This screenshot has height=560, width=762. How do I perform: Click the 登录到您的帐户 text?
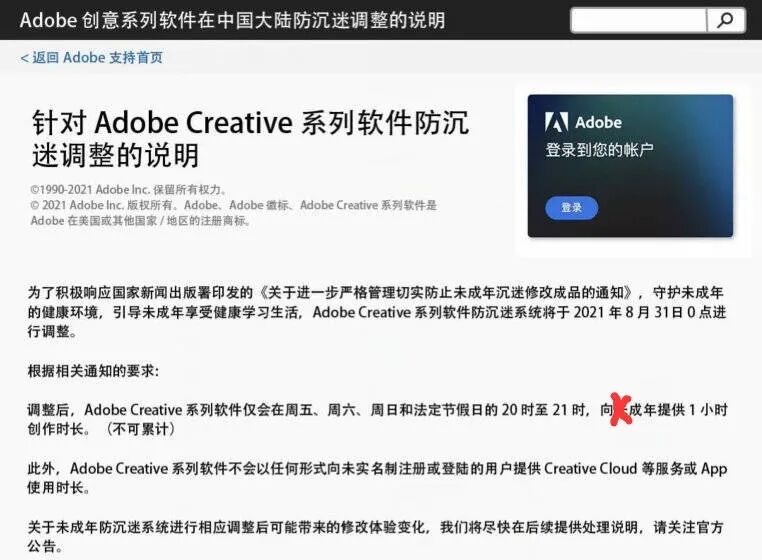pyautogui.click(x=599, y=150)
